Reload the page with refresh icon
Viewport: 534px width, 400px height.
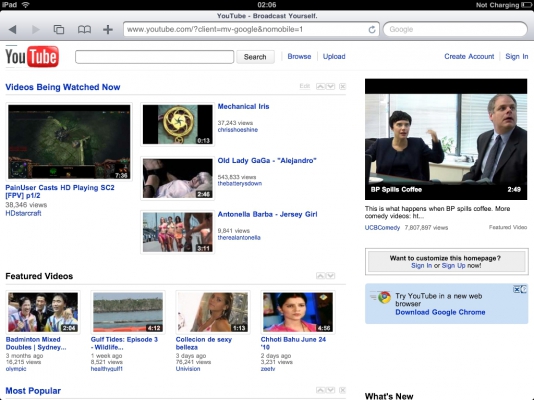click(372, 30)
